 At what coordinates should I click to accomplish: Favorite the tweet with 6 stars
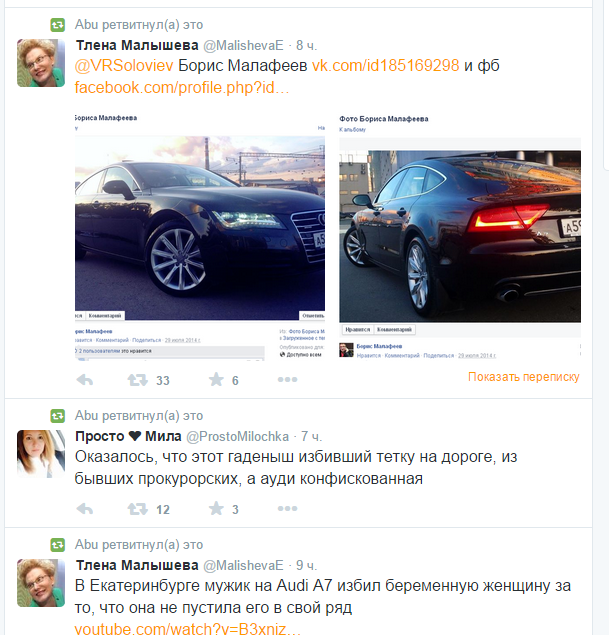(x=216, y=379)
